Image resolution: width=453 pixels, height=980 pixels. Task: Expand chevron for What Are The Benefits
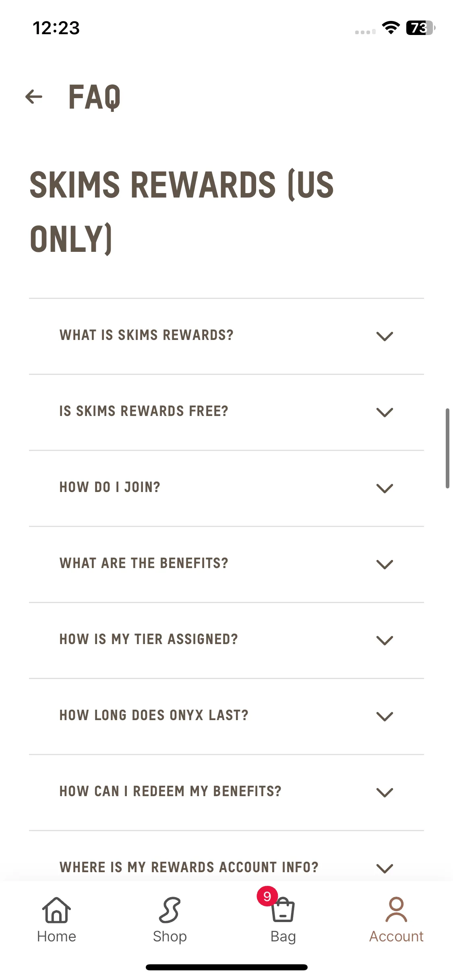pos(385,564)
